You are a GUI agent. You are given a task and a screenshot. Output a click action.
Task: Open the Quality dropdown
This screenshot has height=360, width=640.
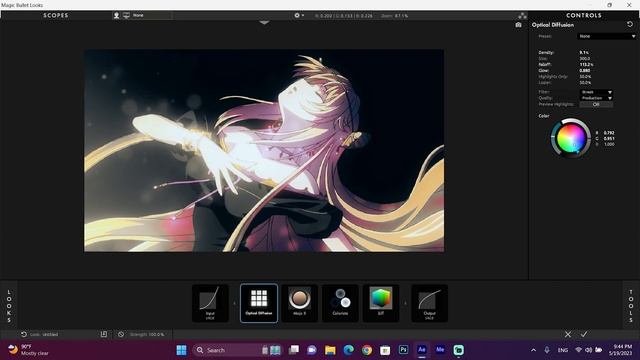[596, 98]
